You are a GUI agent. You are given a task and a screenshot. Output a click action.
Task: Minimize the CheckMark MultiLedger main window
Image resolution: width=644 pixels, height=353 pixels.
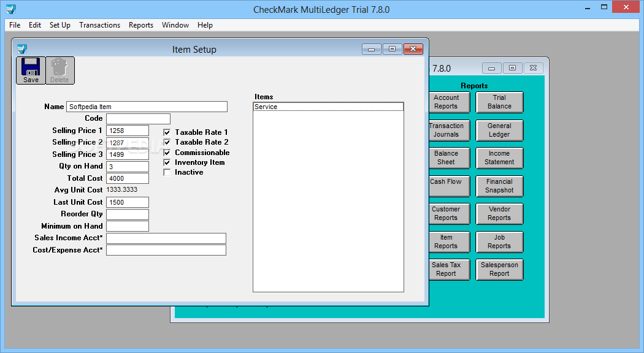coord(588,7)
